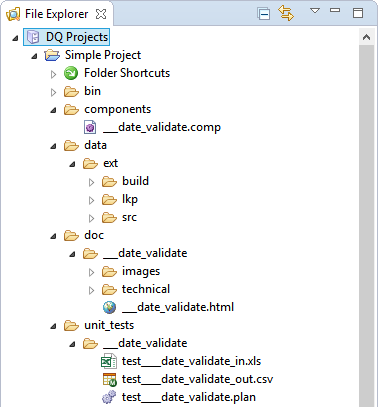Click the bin folder icon
Viewport: 378px width, 407px height.
71,91
